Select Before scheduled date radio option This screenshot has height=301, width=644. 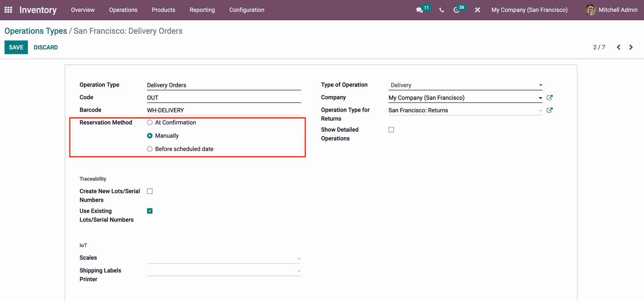[150, 149]
